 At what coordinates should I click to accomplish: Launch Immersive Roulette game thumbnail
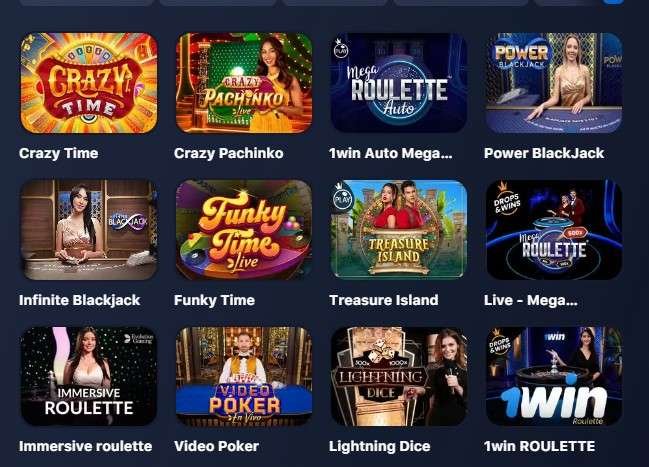pos(89,376)
